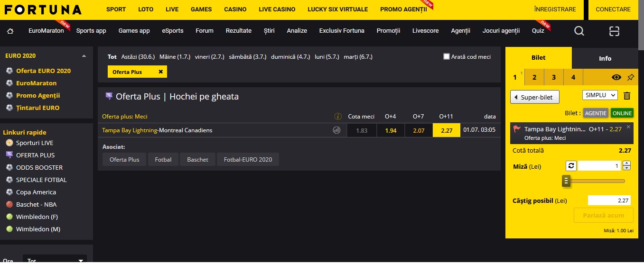Delete bet slip with trash icon
The height and width of the screenshot is (264, 644).
click(627, 95)
